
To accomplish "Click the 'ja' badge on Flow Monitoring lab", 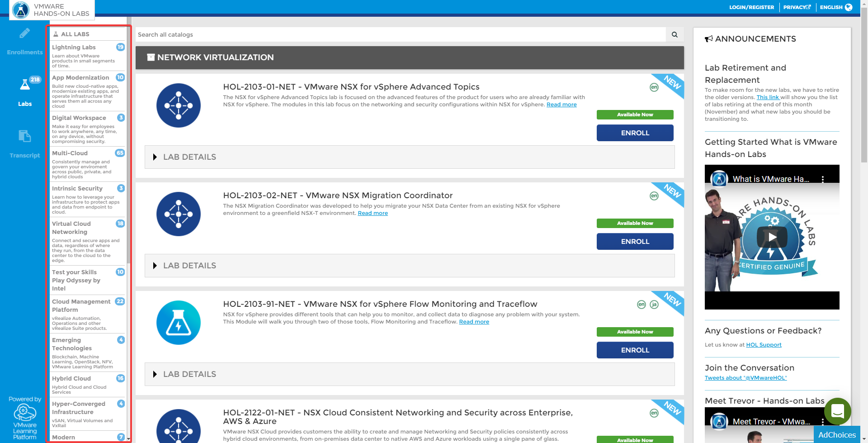I will point(654,305).
